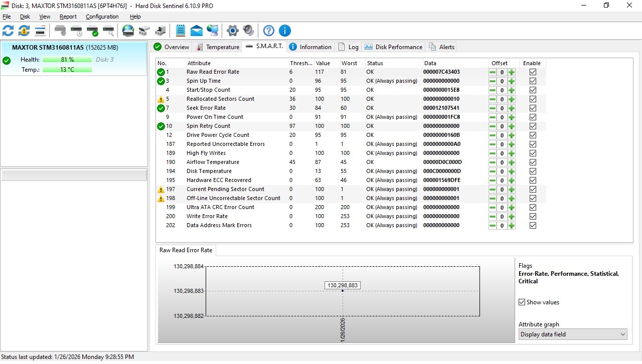Click the envelope e-mail toolbar icon

pos(197,31)
